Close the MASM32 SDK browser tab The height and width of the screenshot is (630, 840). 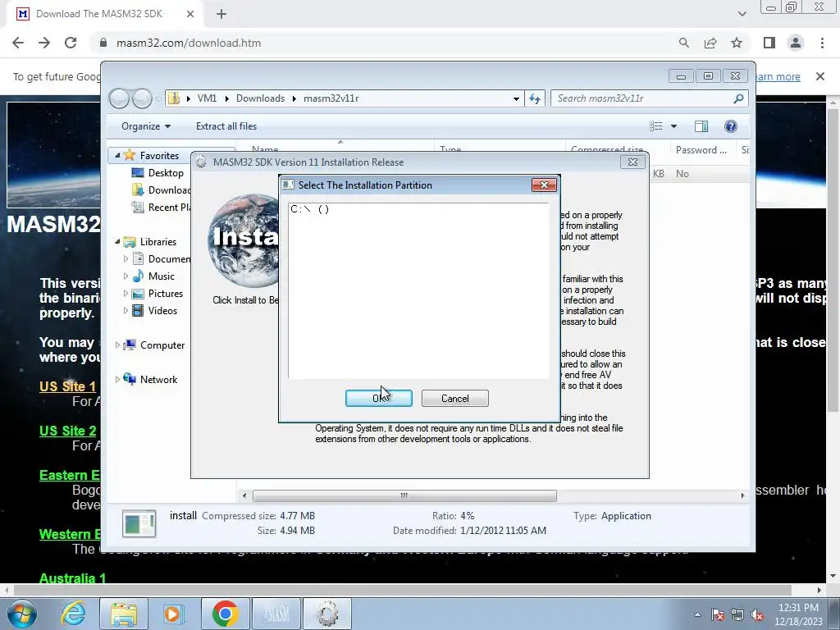[190, 14]
